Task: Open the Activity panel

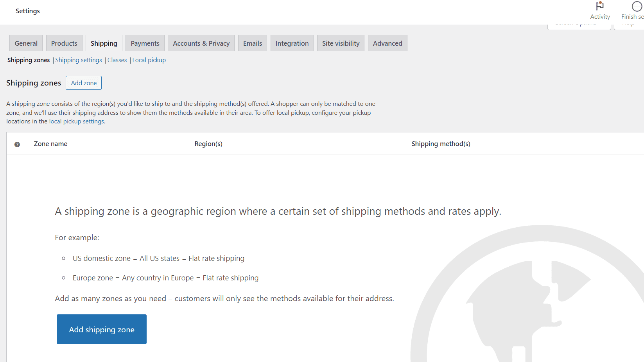Action: (x=600, y=11)
